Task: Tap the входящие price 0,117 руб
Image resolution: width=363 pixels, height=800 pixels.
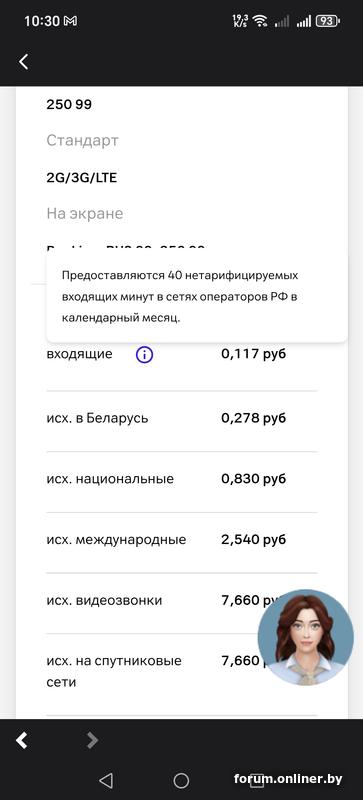Action: [254, 355]
